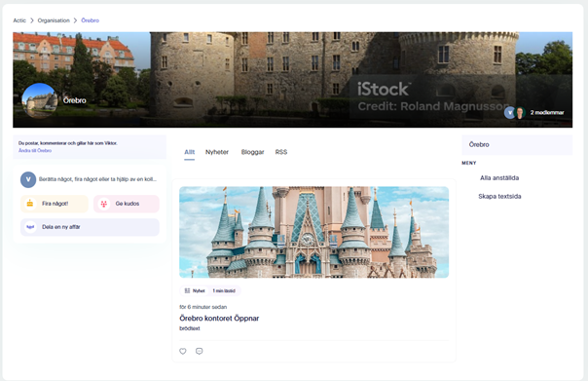Open comments on the Örebro kontoret Öppnar post
The height and width of the screenshot is (381, 588).
(200, 352)
